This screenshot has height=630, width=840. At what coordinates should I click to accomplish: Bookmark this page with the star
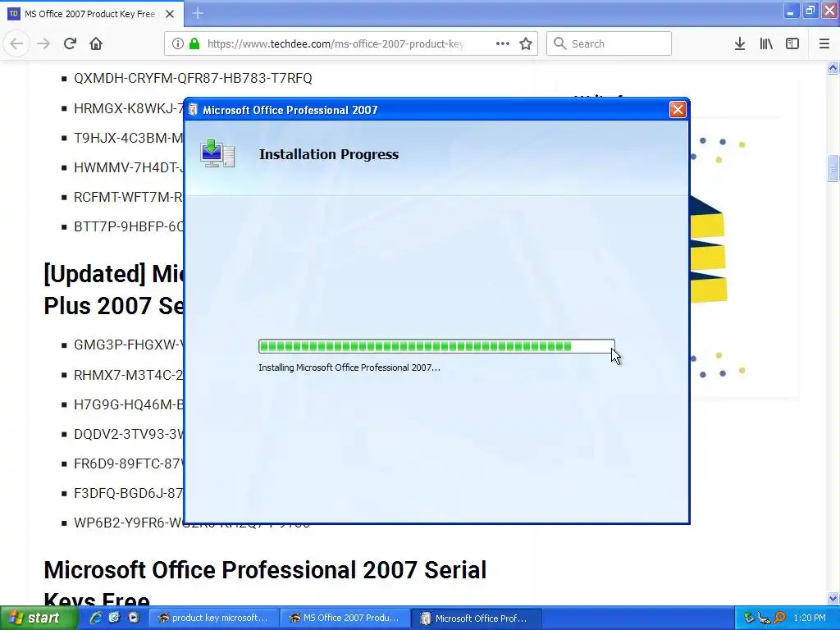point(526,43)
